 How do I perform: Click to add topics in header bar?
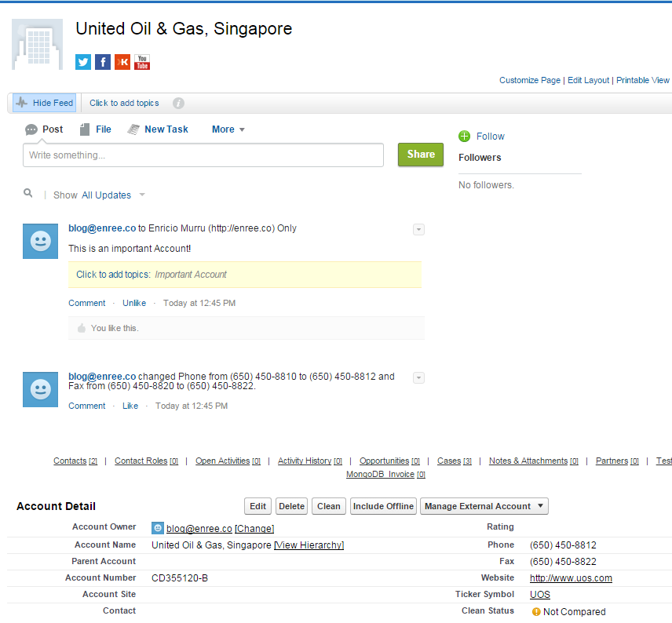click(124, 103)
